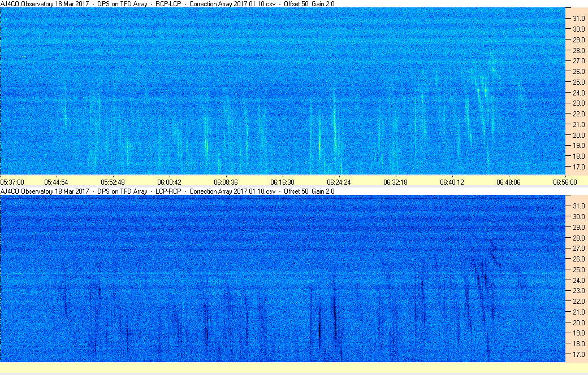Click 23.0 frequency label in LCP-RCP plot
The width and height of the screenshot is (588, 375).
[x=578, y=291]
